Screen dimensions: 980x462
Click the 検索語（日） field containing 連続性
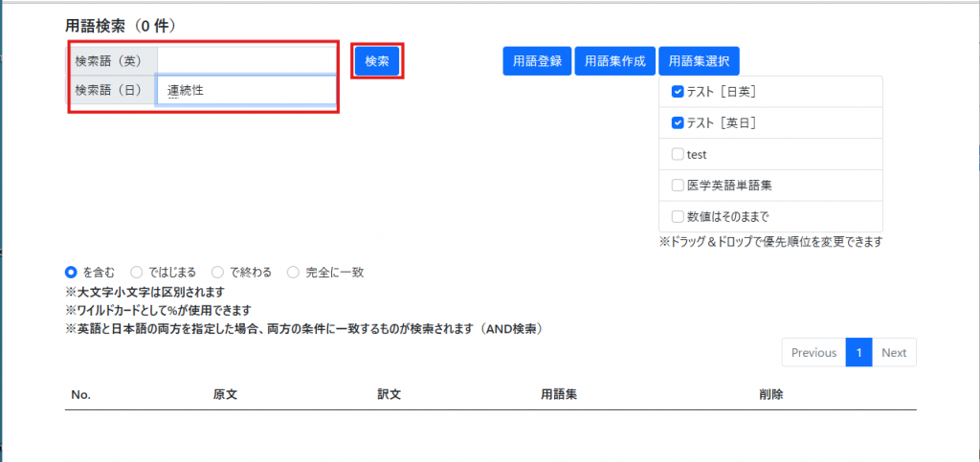click(x=246, y=91)
